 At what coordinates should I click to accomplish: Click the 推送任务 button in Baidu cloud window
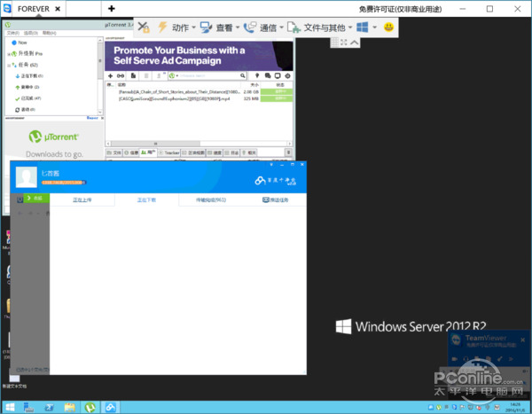click(275, 199)
